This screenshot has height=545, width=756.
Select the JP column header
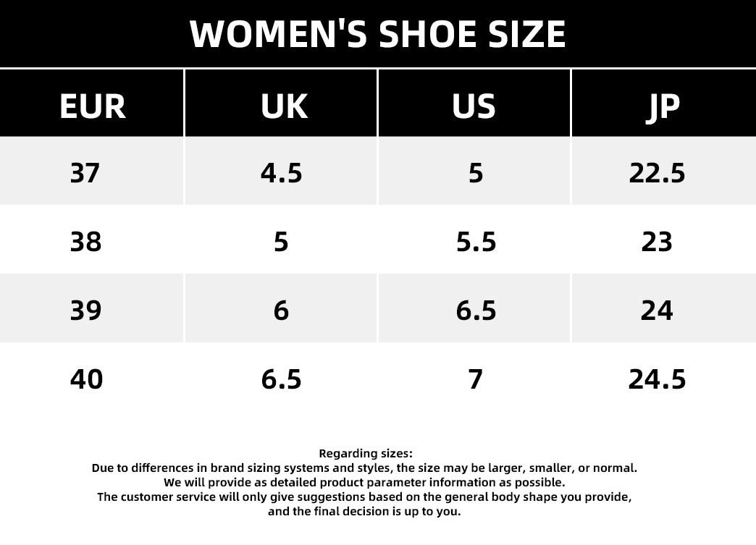[x=664, y=103]
